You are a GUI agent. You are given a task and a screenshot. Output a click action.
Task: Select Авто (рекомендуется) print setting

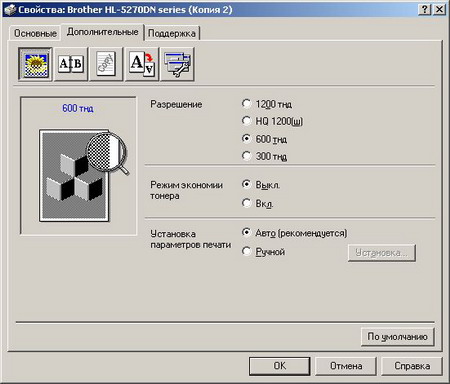(294, 233)
